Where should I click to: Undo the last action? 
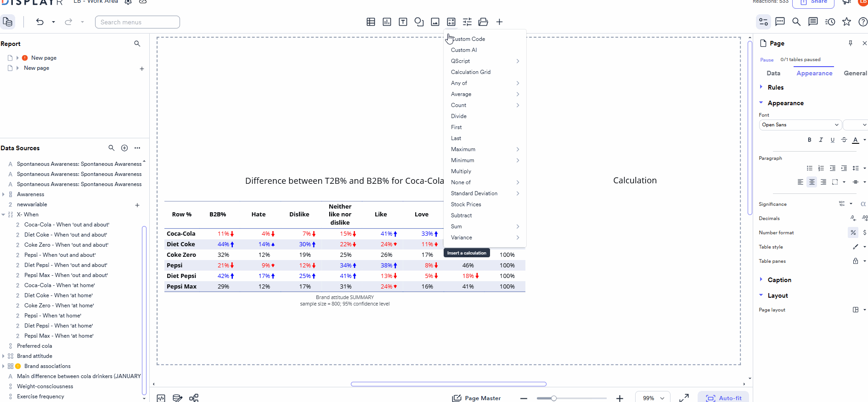point(40,22)
